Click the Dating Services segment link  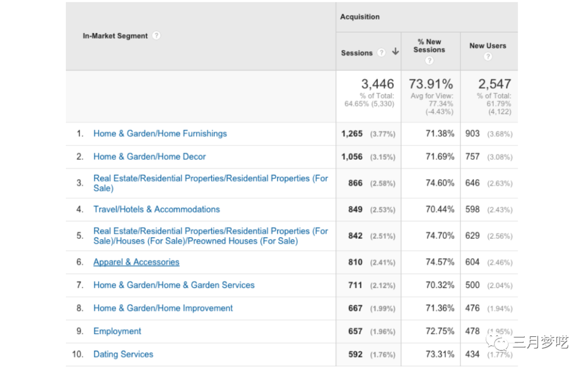click(x=123, y=354)
